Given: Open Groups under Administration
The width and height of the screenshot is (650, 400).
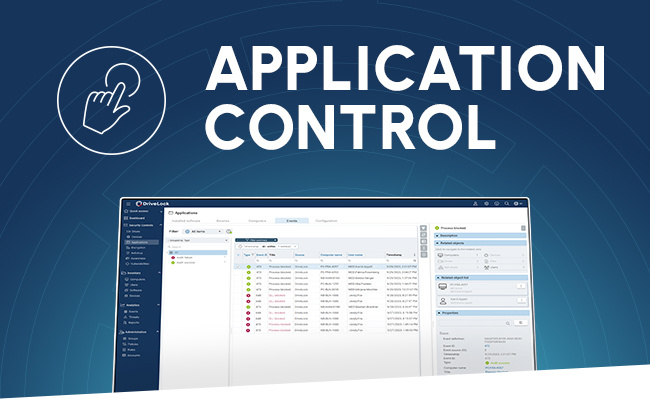Looking at the screenshot, I should tap(133, 339).
